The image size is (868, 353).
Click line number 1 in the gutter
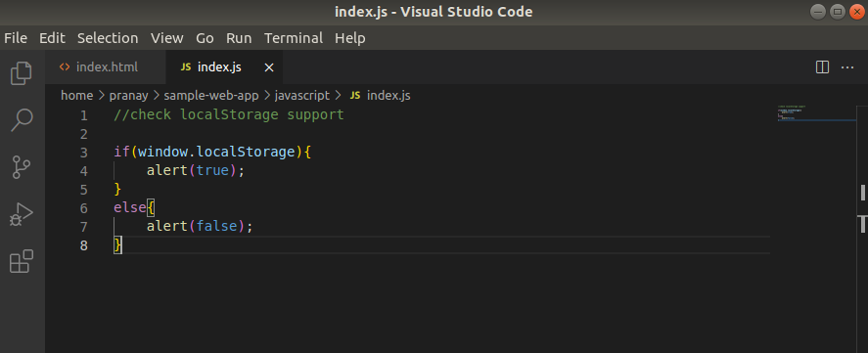(x=83, y=115)
